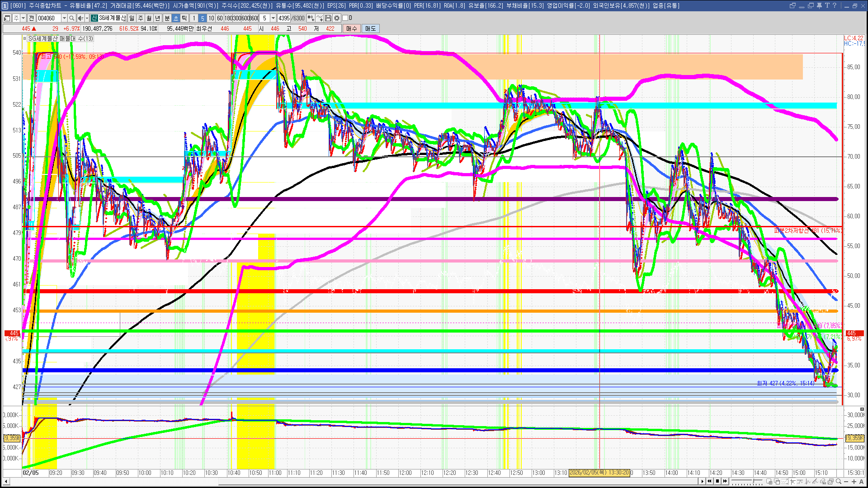Screen dimensions: 868x488
Task: Click the stock search magnifier icon
Action: point(71,18)
